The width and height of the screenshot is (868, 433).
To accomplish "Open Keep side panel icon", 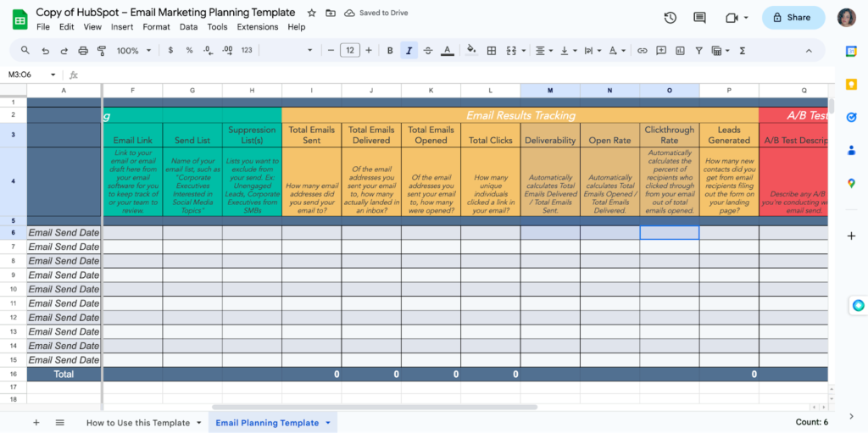I will click(x=851, y=84).
